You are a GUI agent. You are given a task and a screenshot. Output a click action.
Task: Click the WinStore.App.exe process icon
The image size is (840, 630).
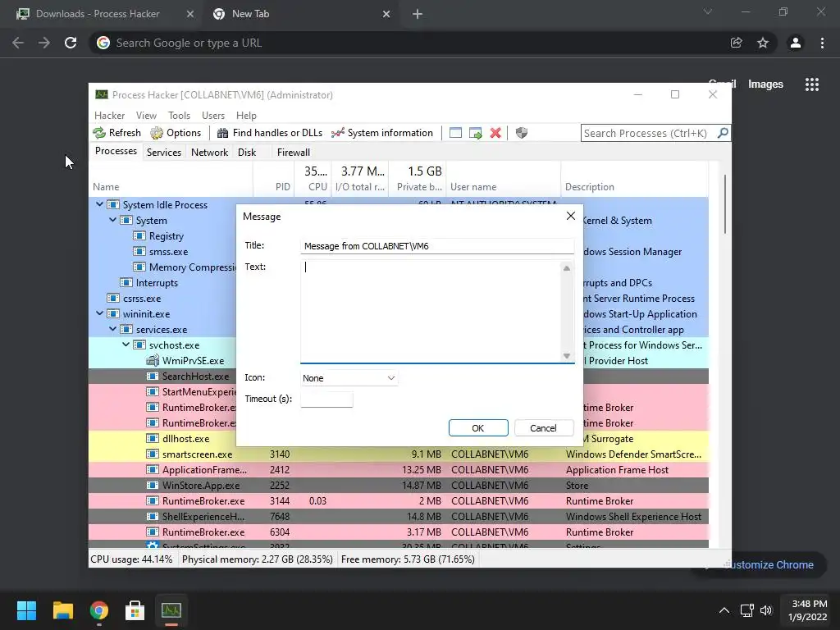click(x=153, y=485)
